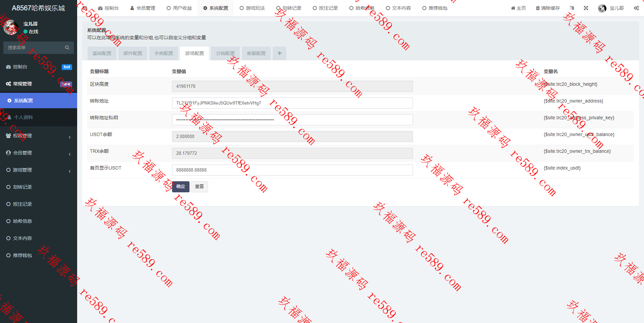Viewport: 644px width, 323px height.
Task: Click the {$site.index_usdt} variable name
Action: (562, 168)
